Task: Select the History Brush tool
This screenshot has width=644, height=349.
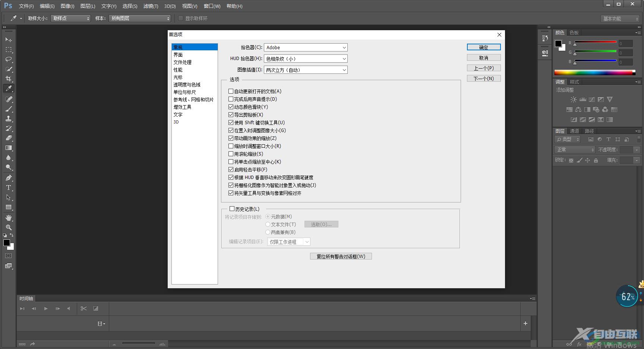Action: 9,128
